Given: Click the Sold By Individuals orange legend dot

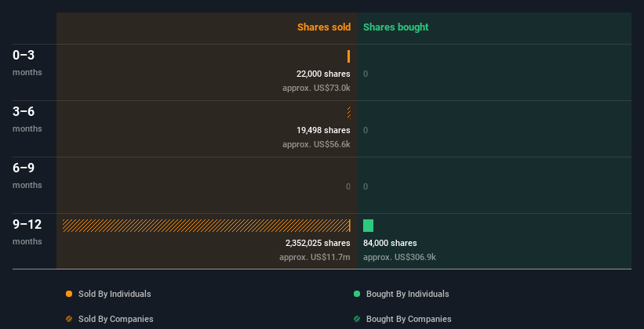Looking at the screenshot, I should click(69, 294).
